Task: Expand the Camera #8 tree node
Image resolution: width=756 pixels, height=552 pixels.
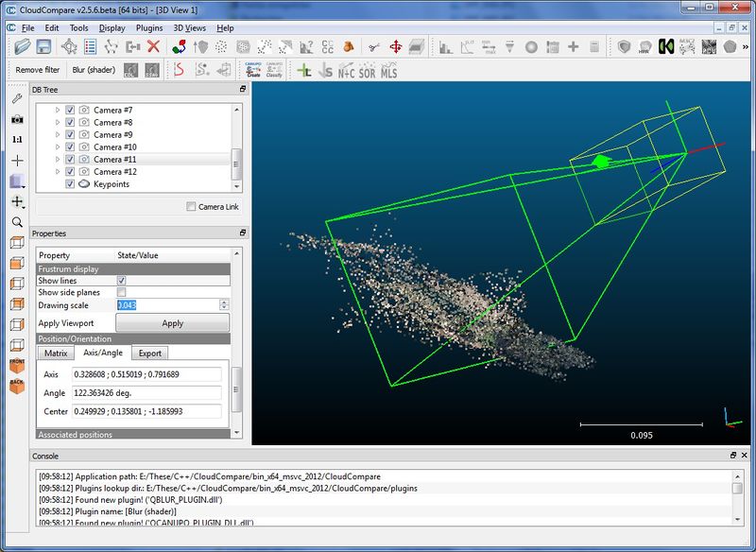Action: 58,123
